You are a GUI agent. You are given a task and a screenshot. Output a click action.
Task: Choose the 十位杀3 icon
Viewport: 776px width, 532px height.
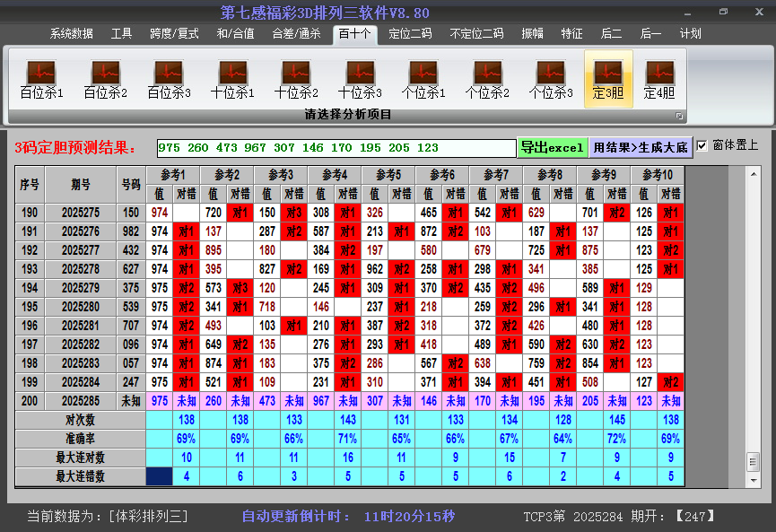360,79
